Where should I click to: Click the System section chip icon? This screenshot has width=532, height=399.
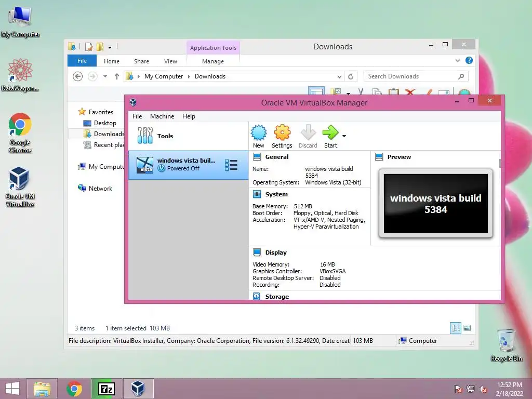pos(257,194)
